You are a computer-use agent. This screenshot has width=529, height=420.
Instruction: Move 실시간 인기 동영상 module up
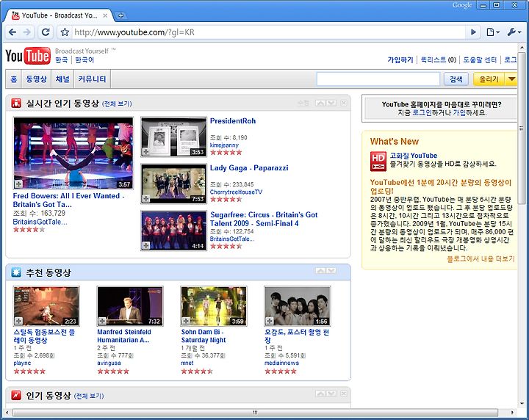tap(320, 103)
